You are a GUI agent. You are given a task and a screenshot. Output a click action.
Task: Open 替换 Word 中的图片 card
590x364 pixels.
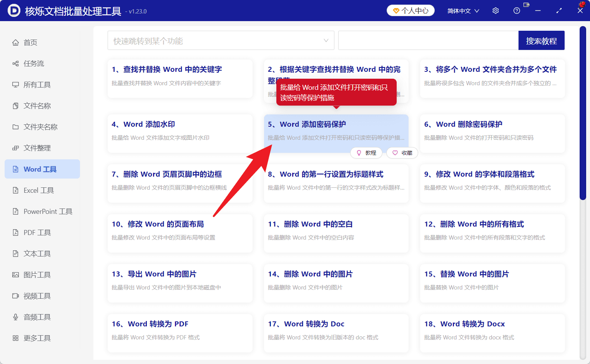pos(492,283)
